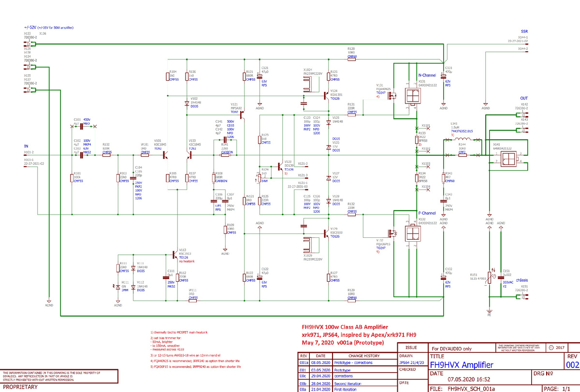Click the 'N-Channel' label
Viewport: 580px width, 392px height.
[x=427, y=75]
